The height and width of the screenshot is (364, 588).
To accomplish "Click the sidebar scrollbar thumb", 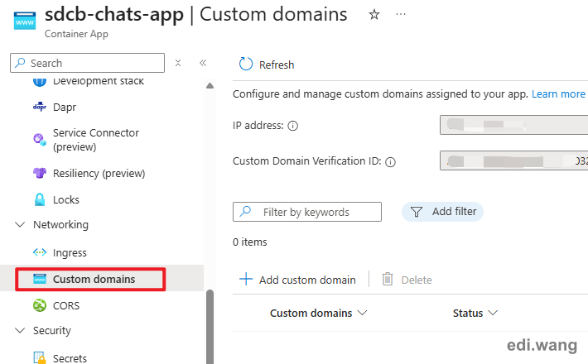I will click(x=210, y=327).
